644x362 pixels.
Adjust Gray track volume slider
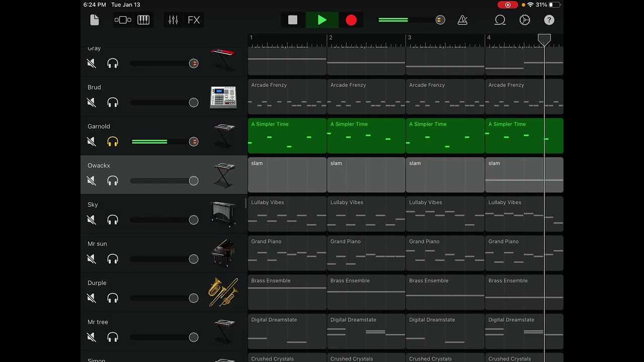click(x=165, y=63)
